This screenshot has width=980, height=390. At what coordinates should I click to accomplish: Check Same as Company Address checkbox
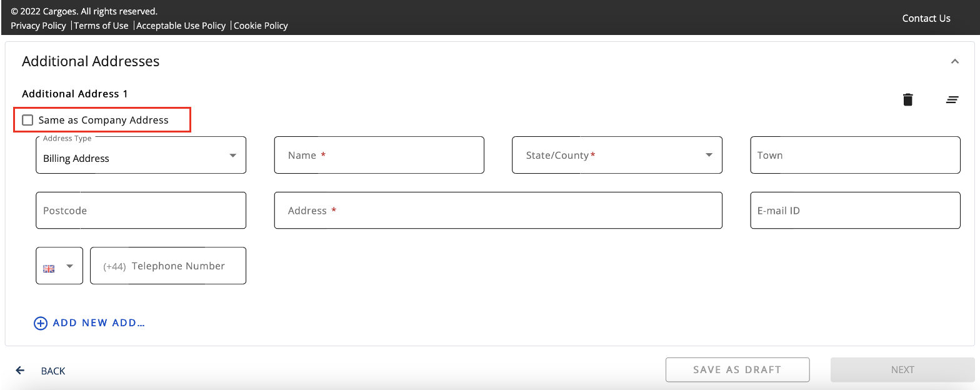coord(27,120)
